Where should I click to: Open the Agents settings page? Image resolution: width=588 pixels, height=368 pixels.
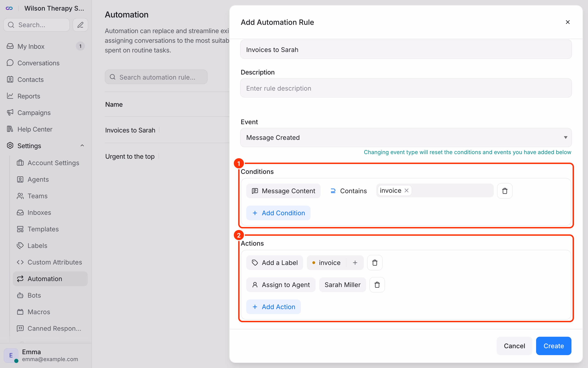50,179
